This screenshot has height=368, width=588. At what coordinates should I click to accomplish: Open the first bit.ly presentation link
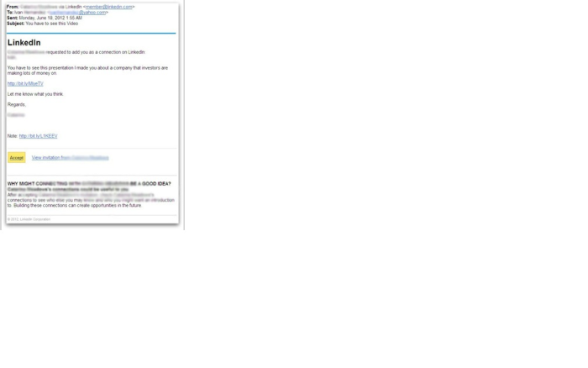click(25, 84)
